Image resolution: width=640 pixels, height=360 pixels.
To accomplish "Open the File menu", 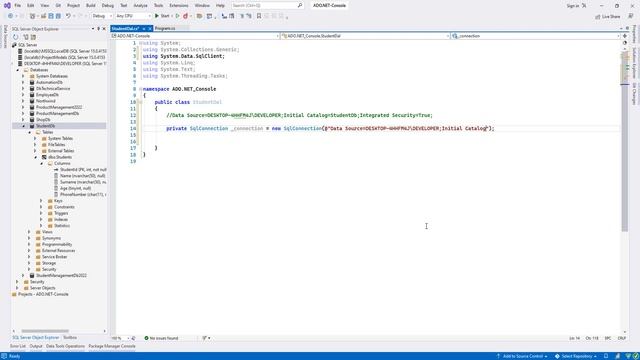I will pyautogui.click(x=18, y=5).
